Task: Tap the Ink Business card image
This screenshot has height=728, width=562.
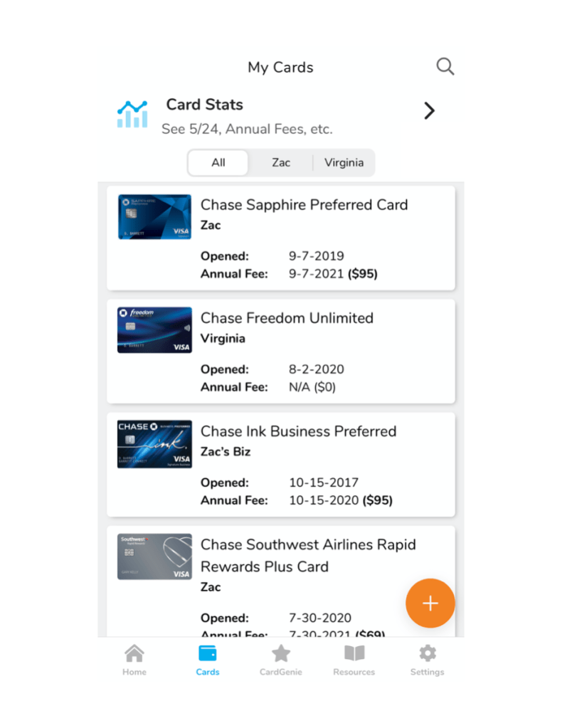Action: [154, 443]
